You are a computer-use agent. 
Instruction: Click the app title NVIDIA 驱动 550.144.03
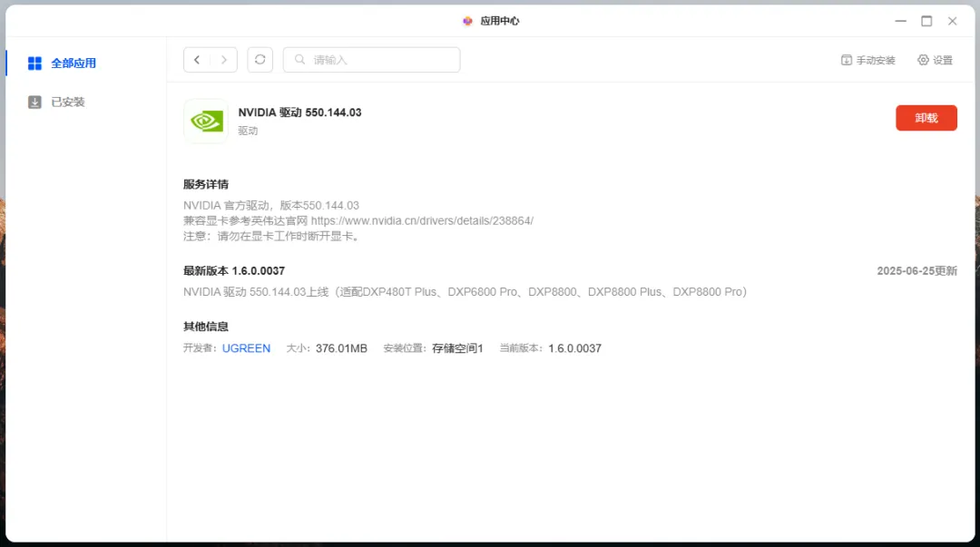coord(300,112)
